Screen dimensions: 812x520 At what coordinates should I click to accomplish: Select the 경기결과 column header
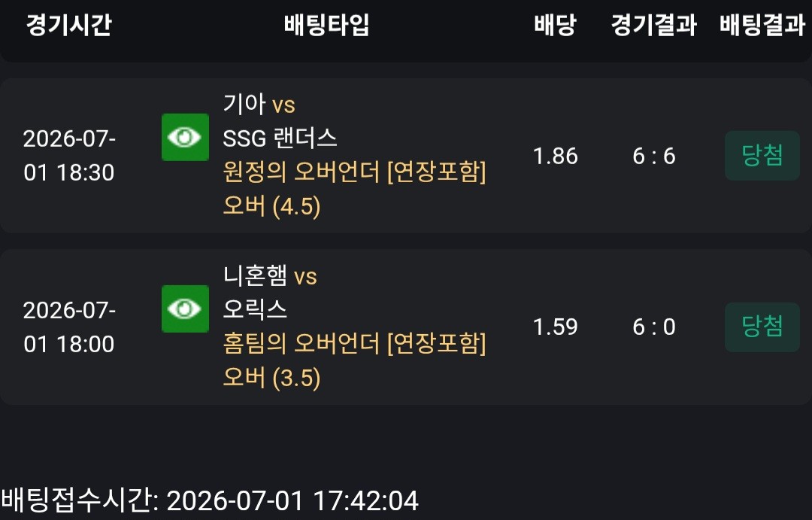pyautogui.click(x=654, y=25)
